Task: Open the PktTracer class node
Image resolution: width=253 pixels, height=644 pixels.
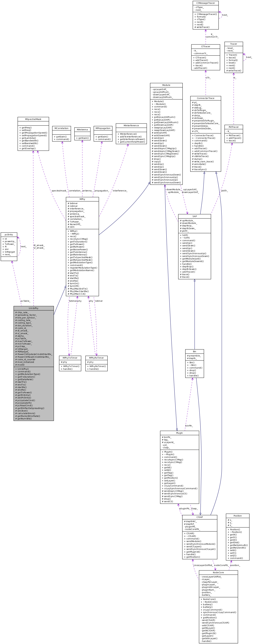Action: [234, 134]
